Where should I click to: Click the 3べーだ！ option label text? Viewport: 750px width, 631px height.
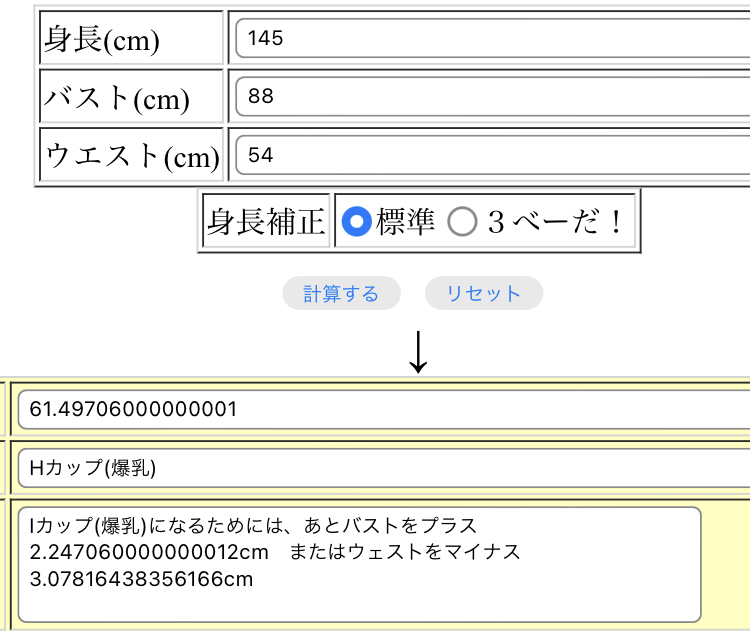coord(555,221)
